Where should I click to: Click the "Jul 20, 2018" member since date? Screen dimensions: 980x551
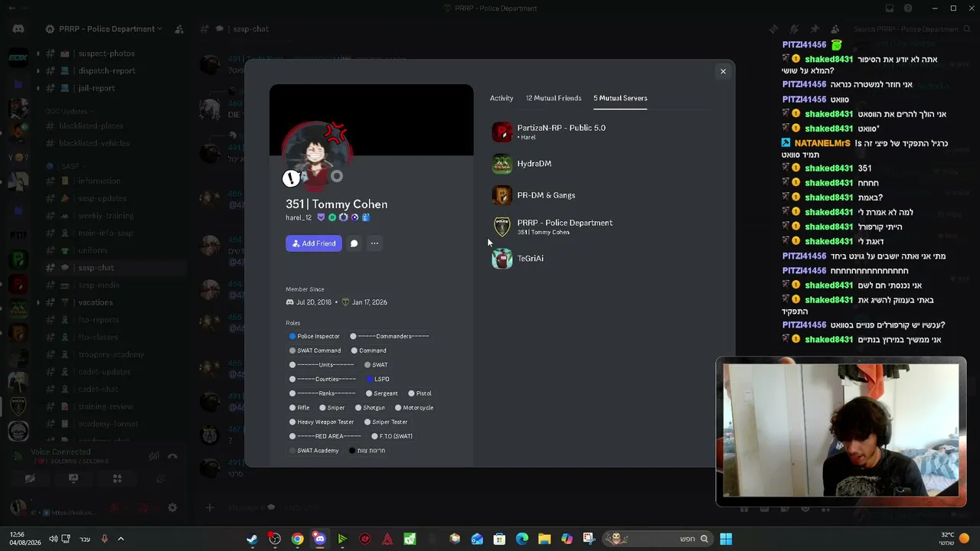[x=314, y=302]
